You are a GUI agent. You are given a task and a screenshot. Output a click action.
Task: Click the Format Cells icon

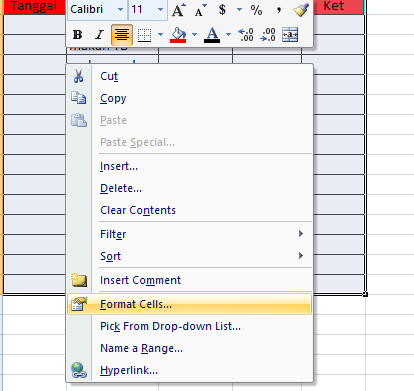click(79, 304)
